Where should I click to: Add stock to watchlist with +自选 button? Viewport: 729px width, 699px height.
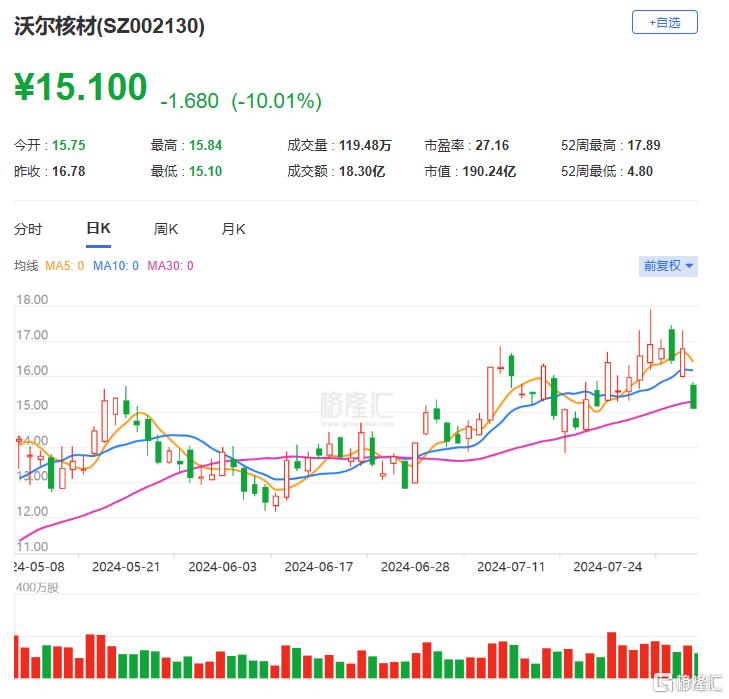pos(664,22)
